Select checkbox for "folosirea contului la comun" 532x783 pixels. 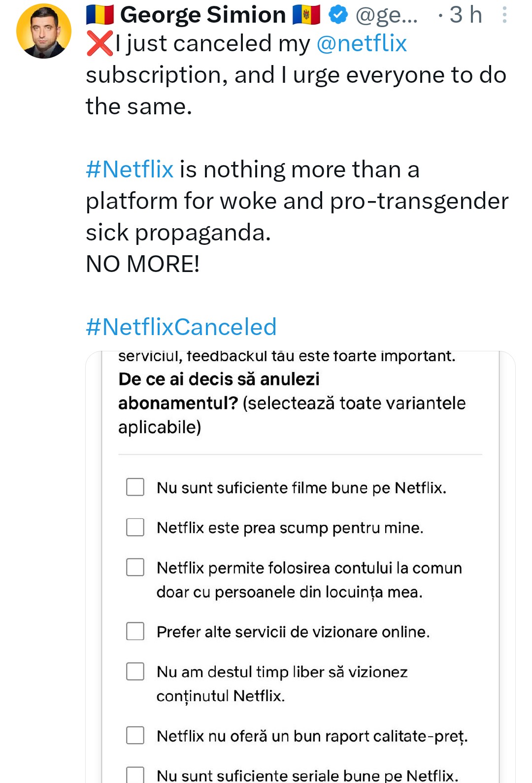click(135, 567)
